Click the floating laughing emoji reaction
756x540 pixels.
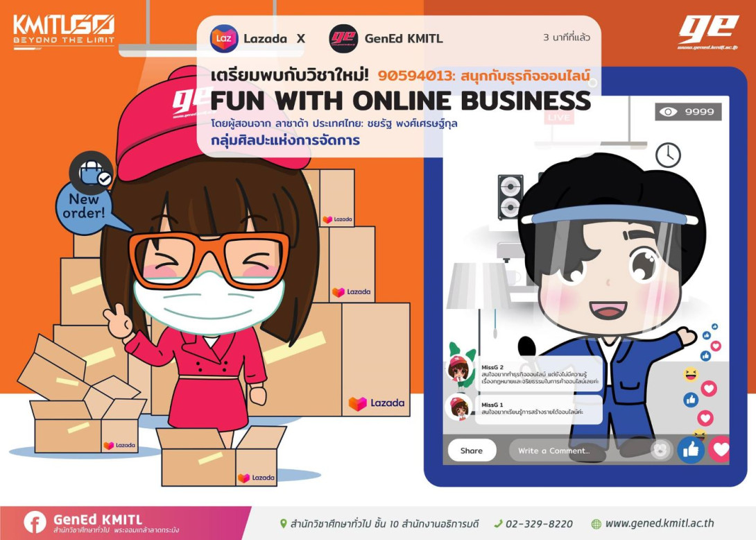[691, 374]
